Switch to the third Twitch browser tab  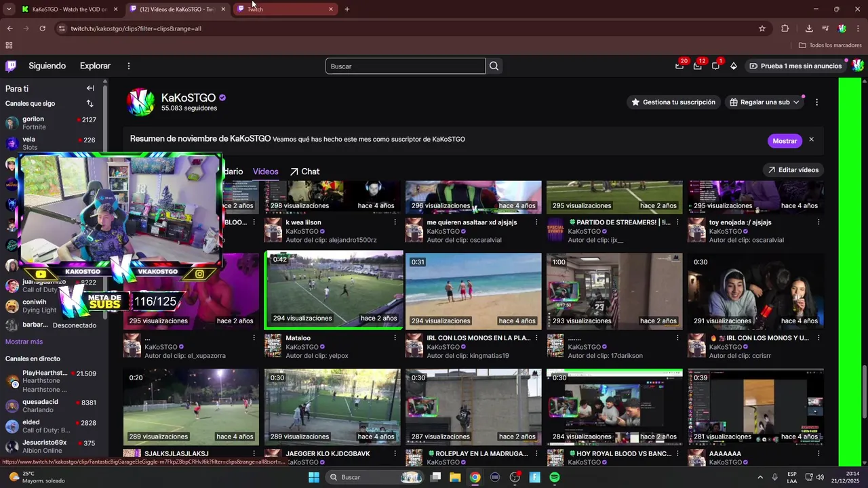coord(285,9)
